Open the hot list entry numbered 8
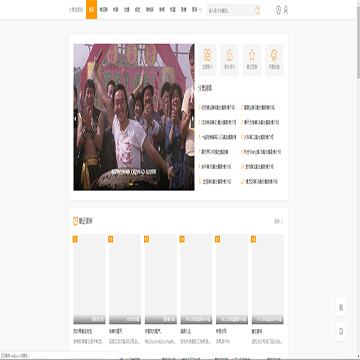The height and width of the screenshot is (360, 360). point(261,152)
